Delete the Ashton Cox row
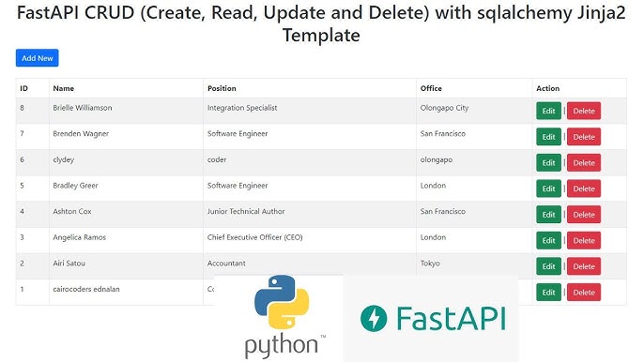 coord(584,214)
